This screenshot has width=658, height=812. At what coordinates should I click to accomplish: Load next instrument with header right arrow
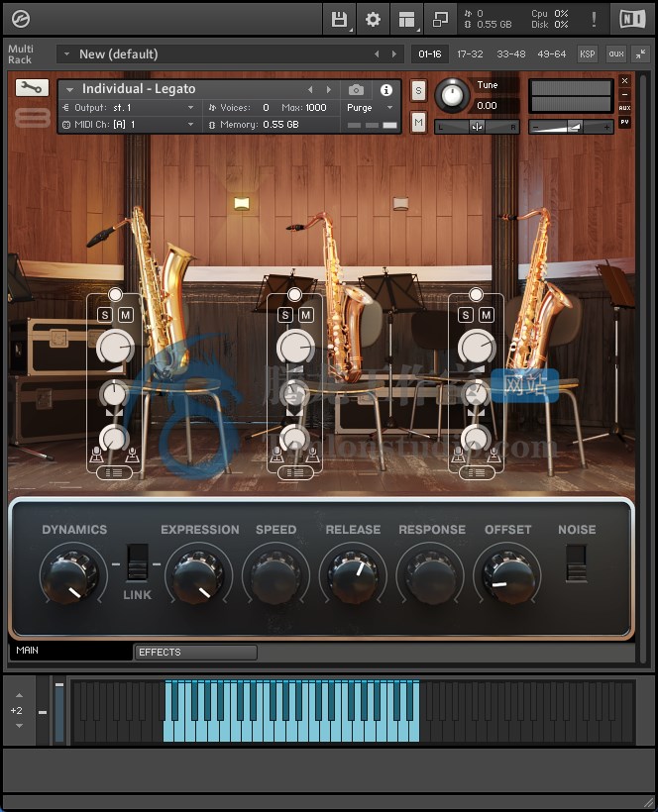[x=328, y=90]
